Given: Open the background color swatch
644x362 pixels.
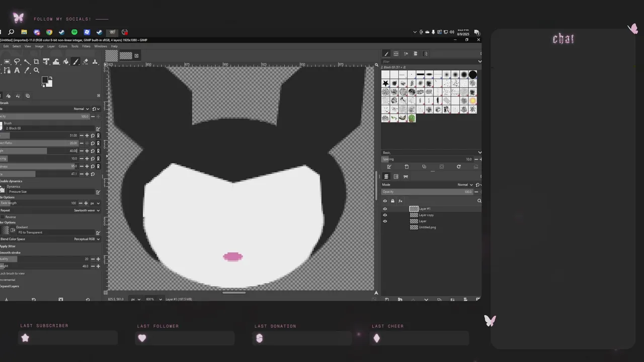Looking at the screenshot, I should (50, 84).
